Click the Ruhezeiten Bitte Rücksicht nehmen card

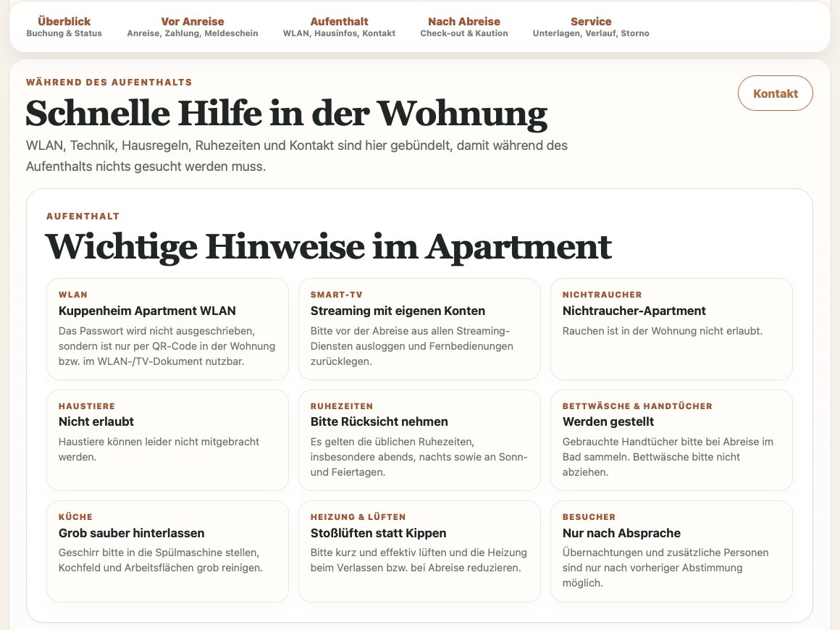419,440
